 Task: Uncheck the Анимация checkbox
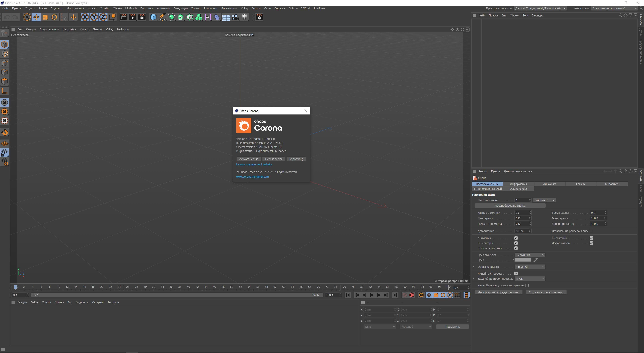[x=516, y=238]
